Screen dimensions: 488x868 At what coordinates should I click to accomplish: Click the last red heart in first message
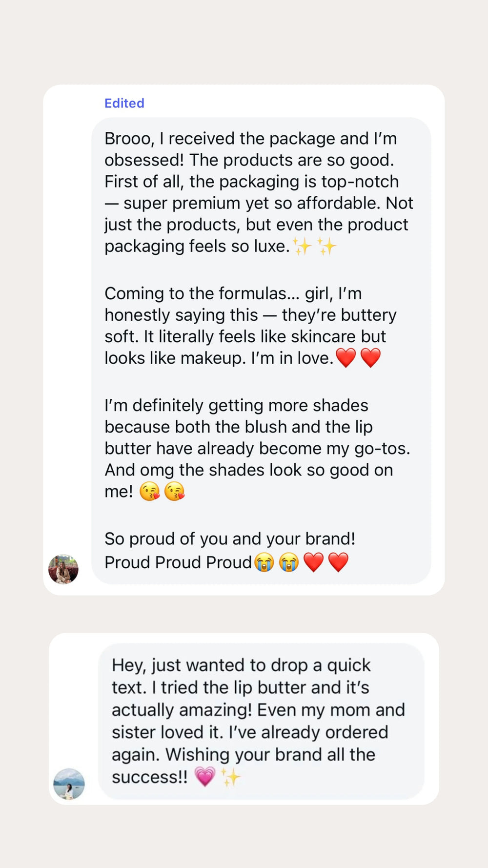[338, 562]
